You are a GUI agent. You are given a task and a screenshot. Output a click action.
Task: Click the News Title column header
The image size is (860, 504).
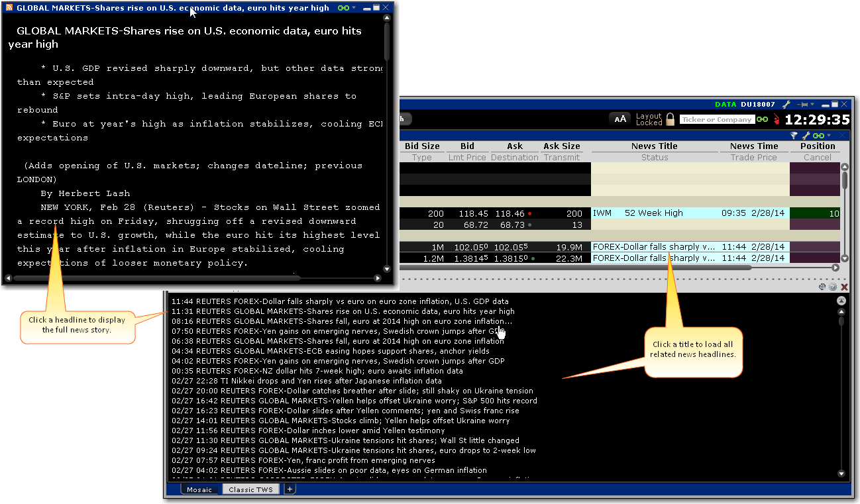pyautogui.click(x=654, y=146)
